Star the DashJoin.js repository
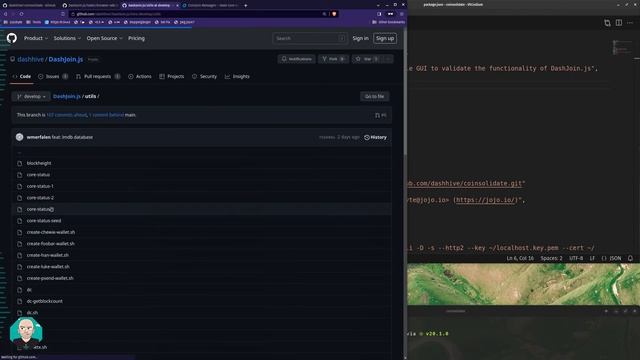The image size is (640, 360). pos(367,59)
